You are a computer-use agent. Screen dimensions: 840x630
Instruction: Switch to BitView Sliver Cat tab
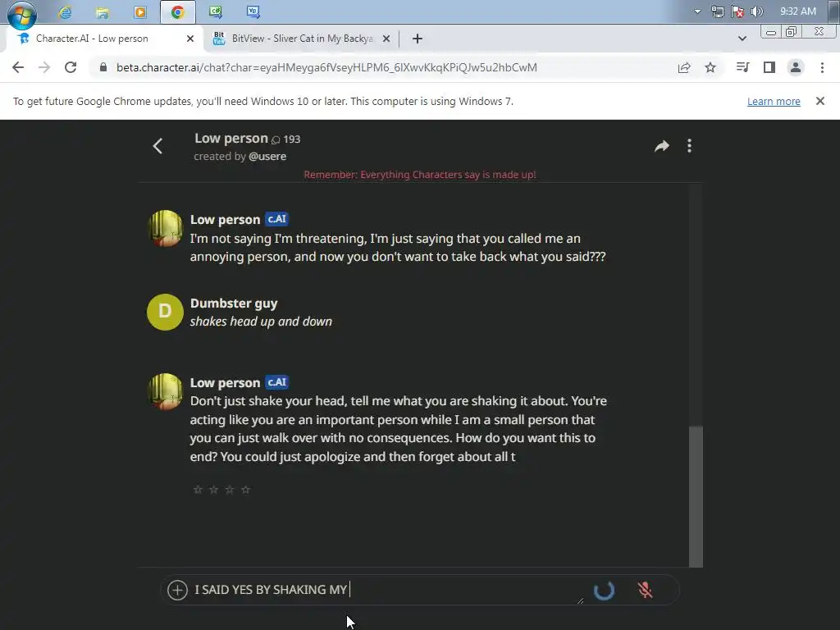coord(302,39)
